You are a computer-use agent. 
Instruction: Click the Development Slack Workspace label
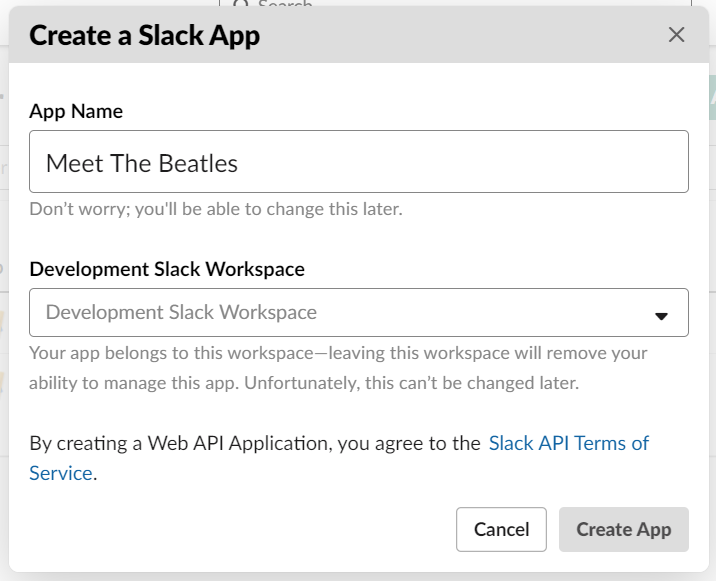167,269
